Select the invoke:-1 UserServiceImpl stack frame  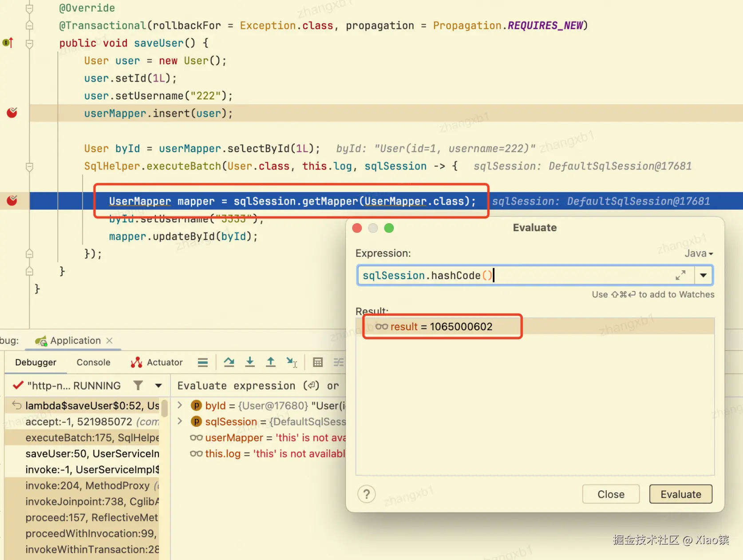tap(82, 469)
